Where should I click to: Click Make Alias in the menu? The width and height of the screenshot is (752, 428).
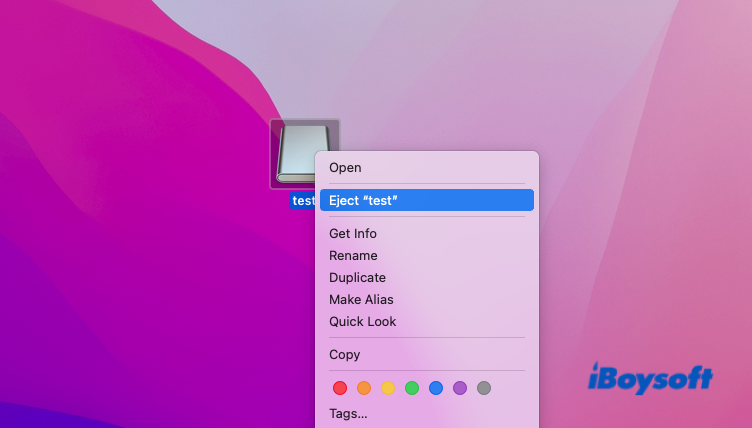coord(361,300)
